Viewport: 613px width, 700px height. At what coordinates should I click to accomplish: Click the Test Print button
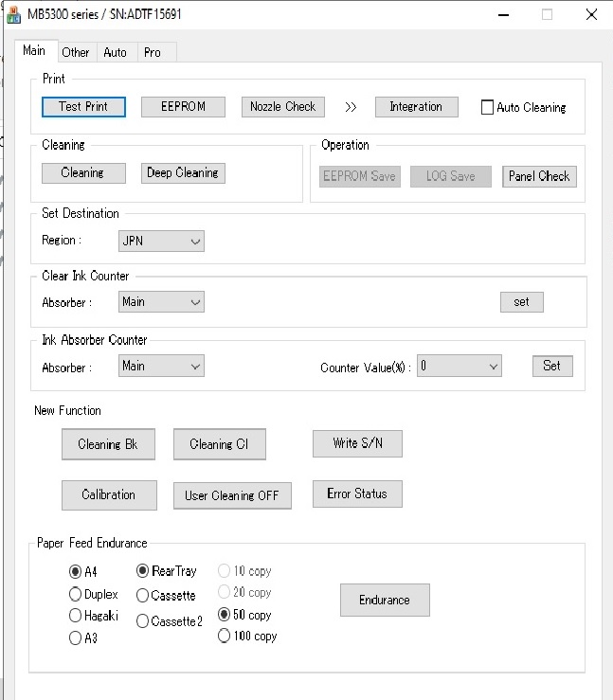click(x=83, y=107)
